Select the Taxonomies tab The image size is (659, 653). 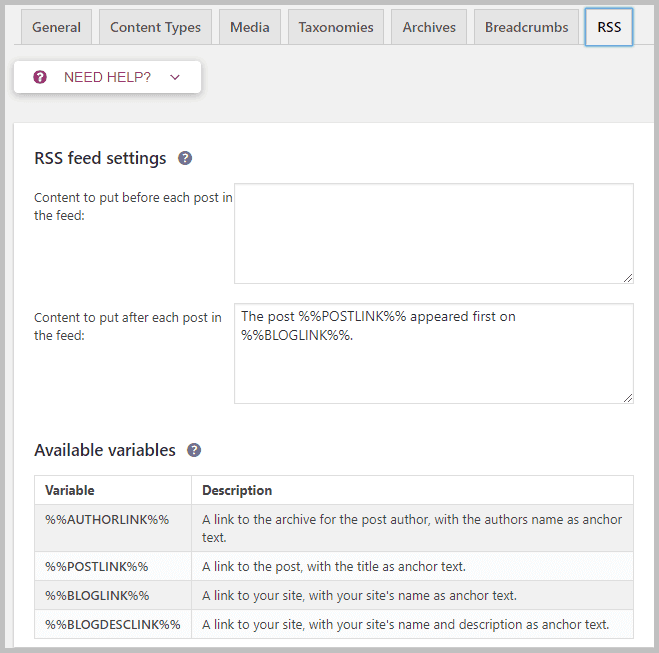point(336,27)
